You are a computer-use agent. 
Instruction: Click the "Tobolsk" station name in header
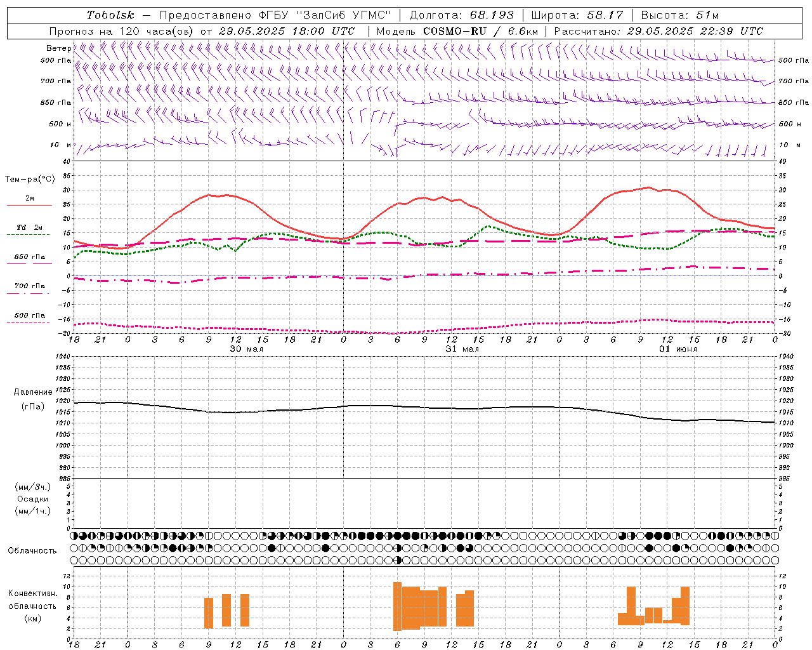click(110, 15)
